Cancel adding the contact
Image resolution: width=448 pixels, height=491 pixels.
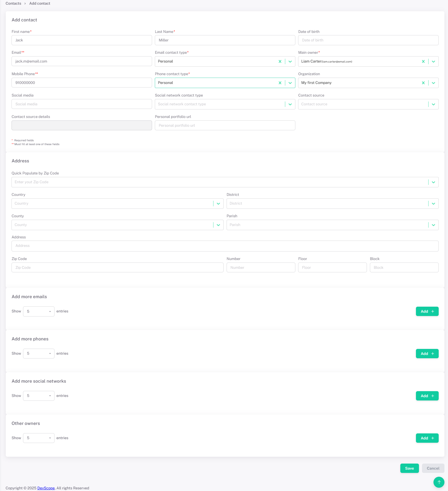click(433, 468)
